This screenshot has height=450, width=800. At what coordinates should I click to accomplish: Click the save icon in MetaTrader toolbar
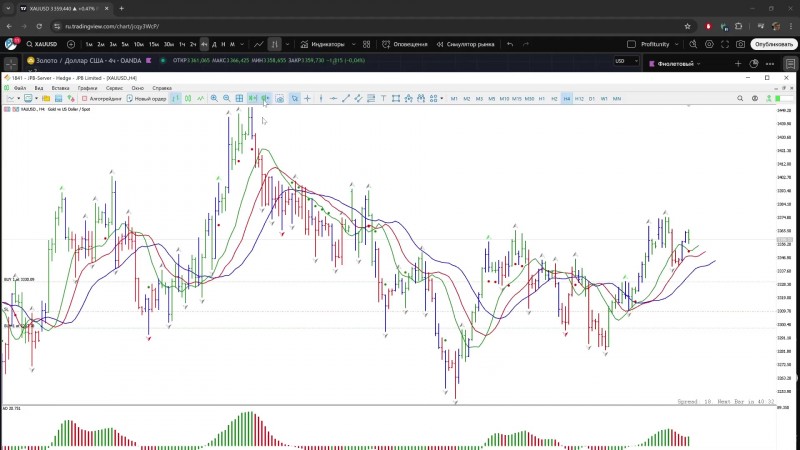pyautogui.click(x=58, y=98)
